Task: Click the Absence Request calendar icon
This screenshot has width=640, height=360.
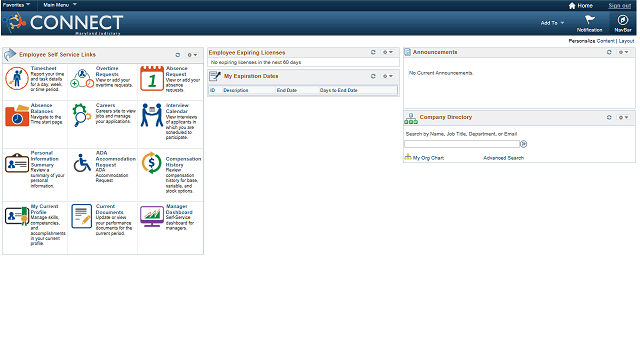Action: pyautogui.click(x=152, y=78)
